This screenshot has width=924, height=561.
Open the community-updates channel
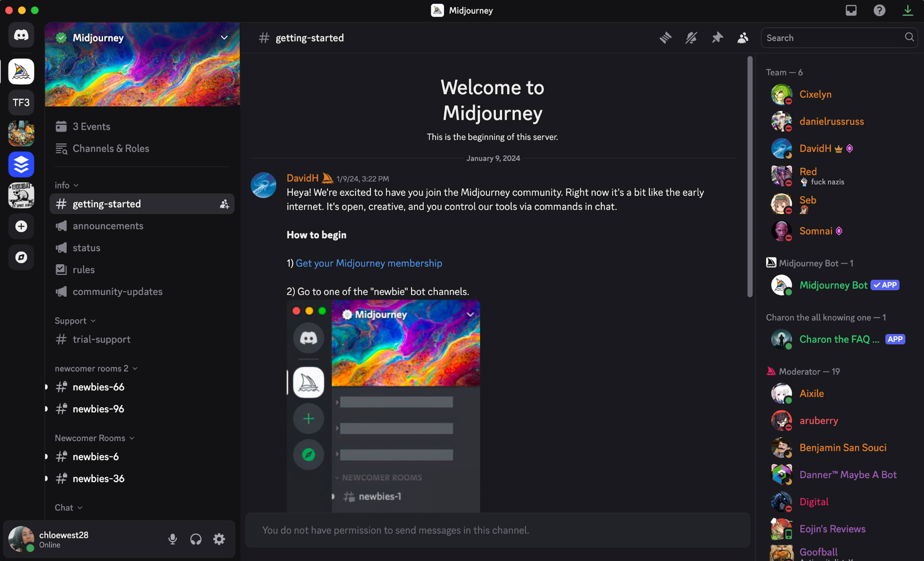[142, 291]
